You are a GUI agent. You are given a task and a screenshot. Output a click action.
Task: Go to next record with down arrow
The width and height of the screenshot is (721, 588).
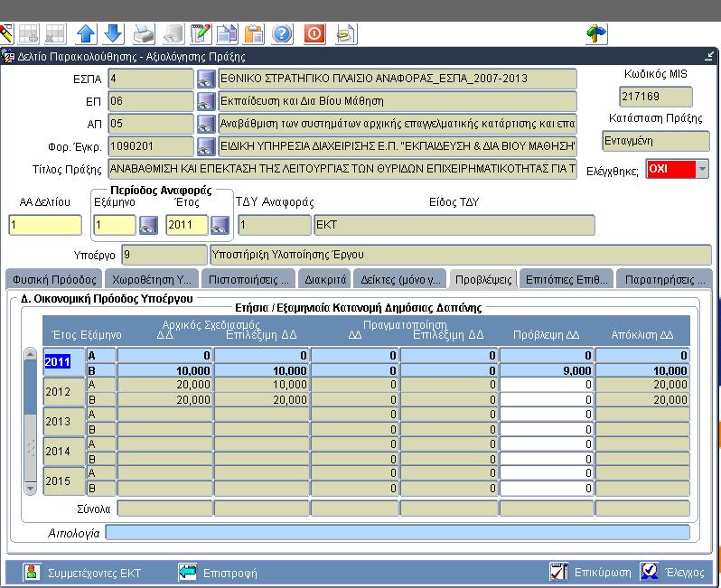point(113,34)
